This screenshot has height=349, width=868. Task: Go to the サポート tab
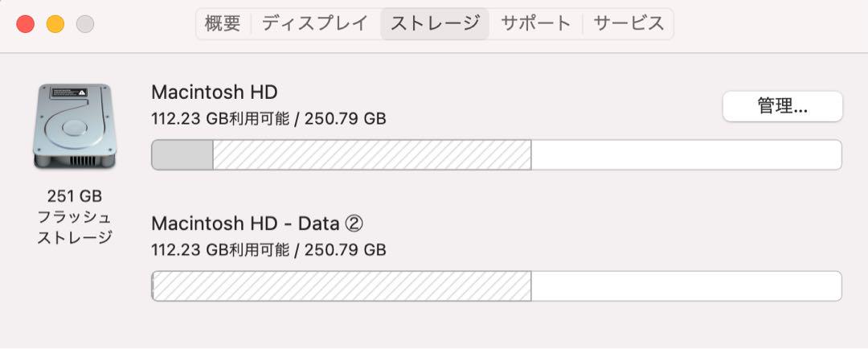coord(536,24)
